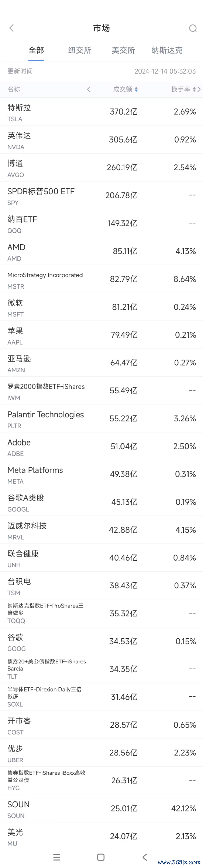Switch to the 纳斯达克 tab
203x868 pixels.
point(167,50)
